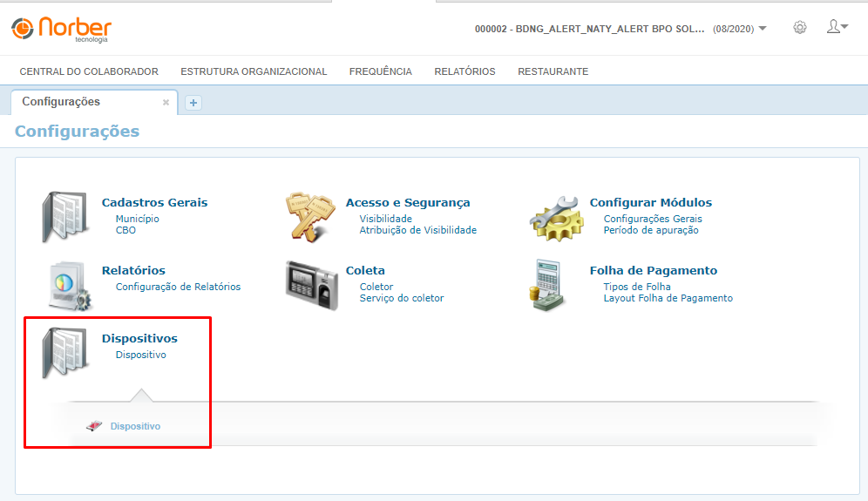Click the Folha de Pagamento calculator icon
This screenshot has width=868, height=501.
click(x=551, y=285)
